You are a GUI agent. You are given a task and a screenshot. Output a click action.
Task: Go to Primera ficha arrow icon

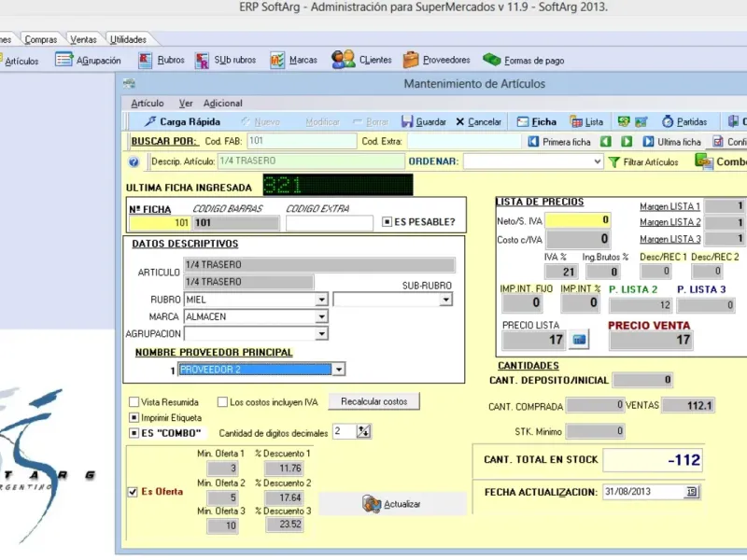533,142
